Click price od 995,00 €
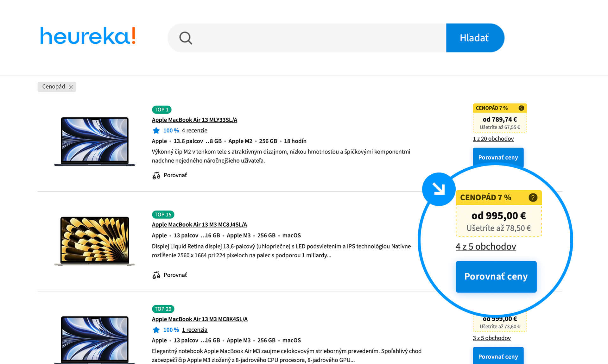608x364 pixels. coord(498,216)
